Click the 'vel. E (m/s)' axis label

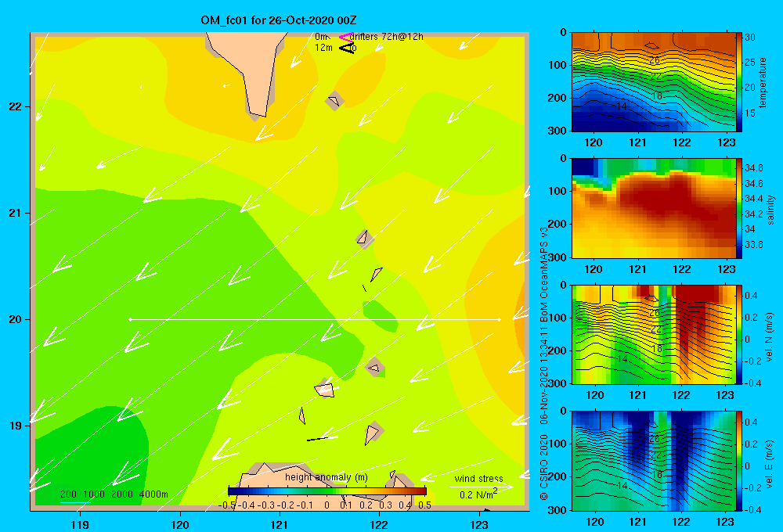point(770,463)
